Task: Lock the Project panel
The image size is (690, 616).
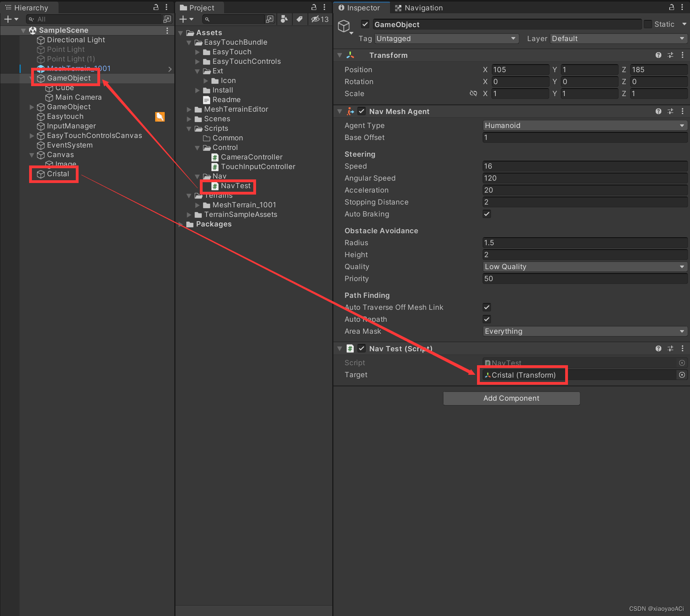Action: pyautogui.click(x=314, y=7)
